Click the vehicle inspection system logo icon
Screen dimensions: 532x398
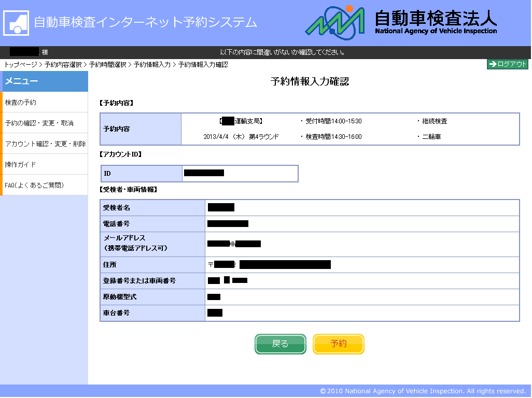[16, 23]
